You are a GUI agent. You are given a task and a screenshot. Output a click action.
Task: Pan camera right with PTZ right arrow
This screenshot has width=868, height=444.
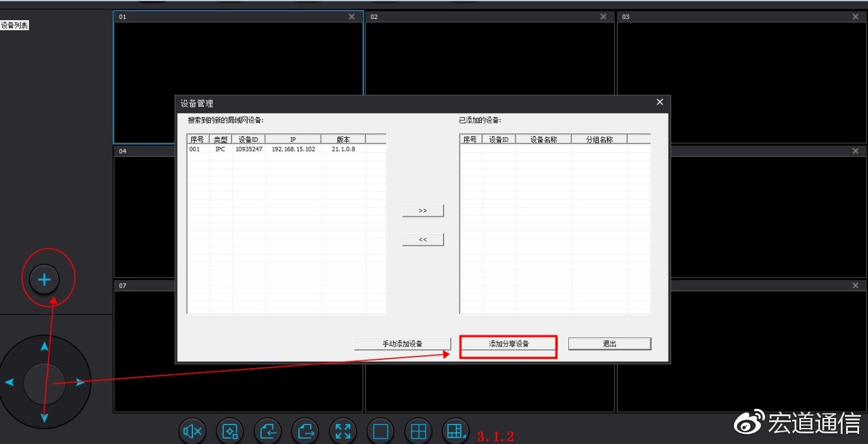pyautogui.click(x=81, y=382)
